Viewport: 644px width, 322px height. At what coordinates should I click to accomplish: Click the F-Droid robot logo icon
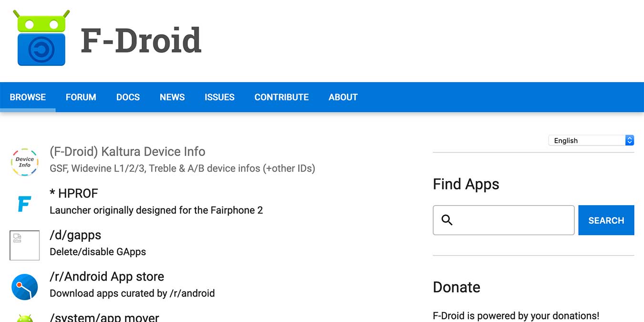42,38
